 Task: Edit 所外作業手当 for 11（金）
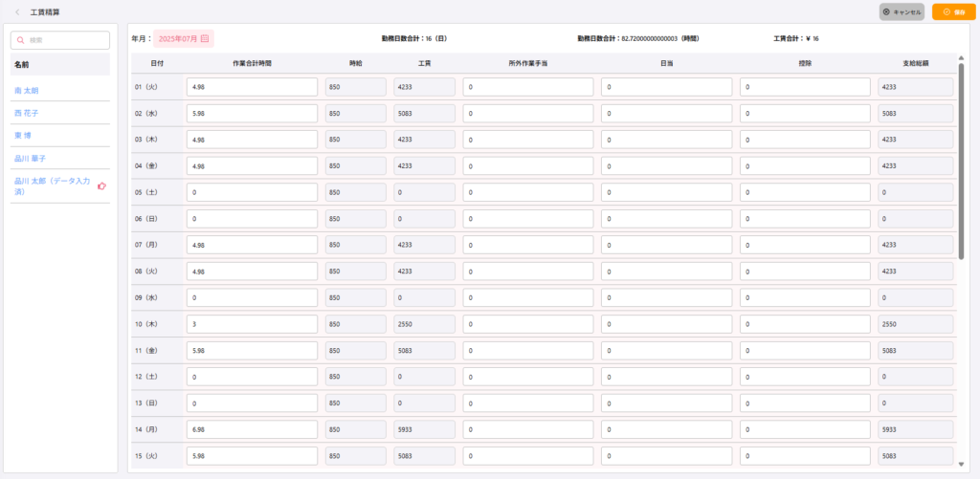[x=528, y=350]
